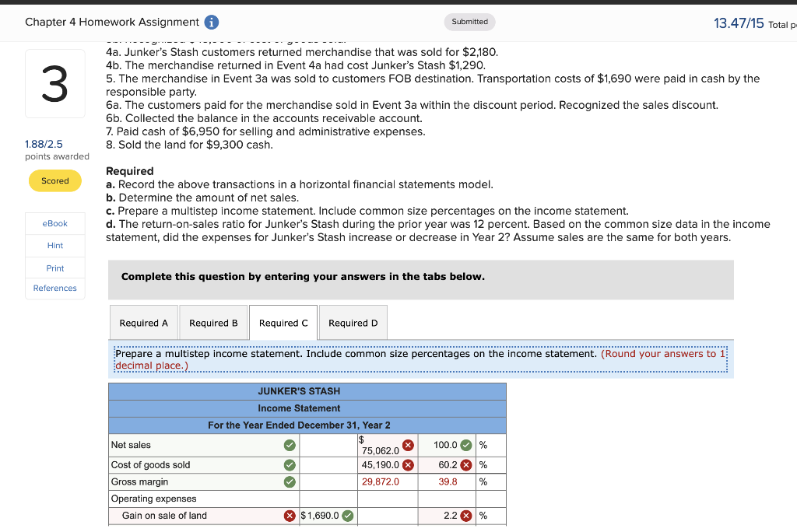Click the Gain on sale of land percentage 2.2
The image size is (797, 532).
pyautogui.click(x=447, y=516)
